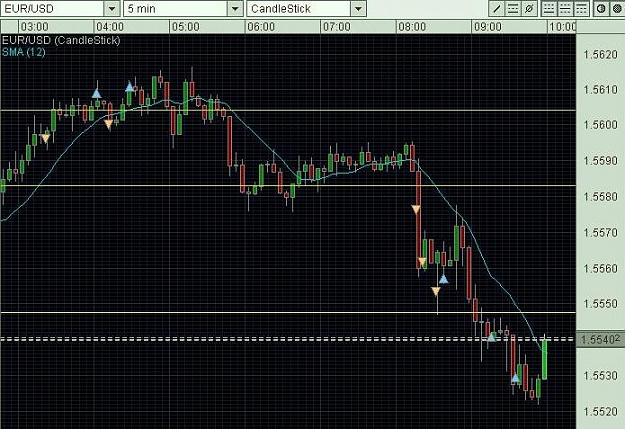
Task: Click the 08:00 time axis label
Action: pos(412,27)
